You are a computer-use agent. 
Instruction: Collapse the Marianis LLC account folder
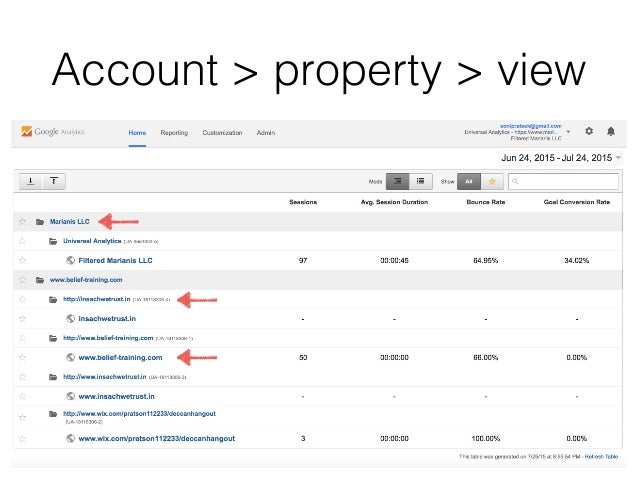click(40, 222)
